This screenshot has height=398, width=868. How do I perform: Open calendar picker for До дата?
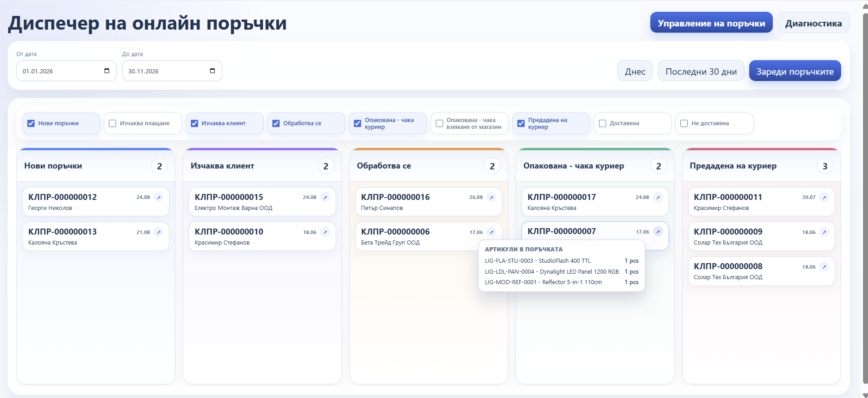pos(212,71)
